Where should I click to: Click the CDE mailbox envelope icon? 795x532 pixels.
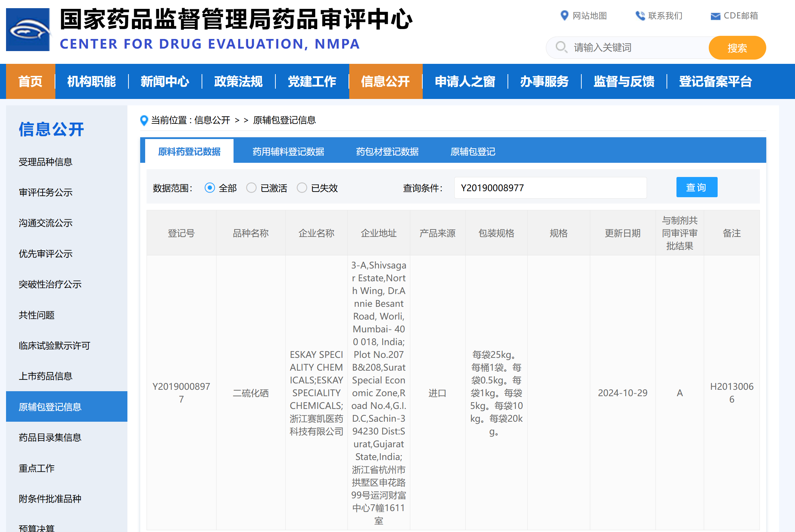point(715,16)
